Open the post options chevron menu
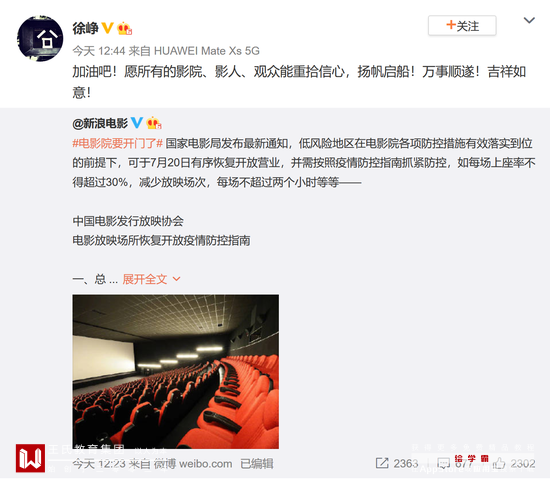The width and height of the screenshot is (550, 484). click(x=529, y=20)
